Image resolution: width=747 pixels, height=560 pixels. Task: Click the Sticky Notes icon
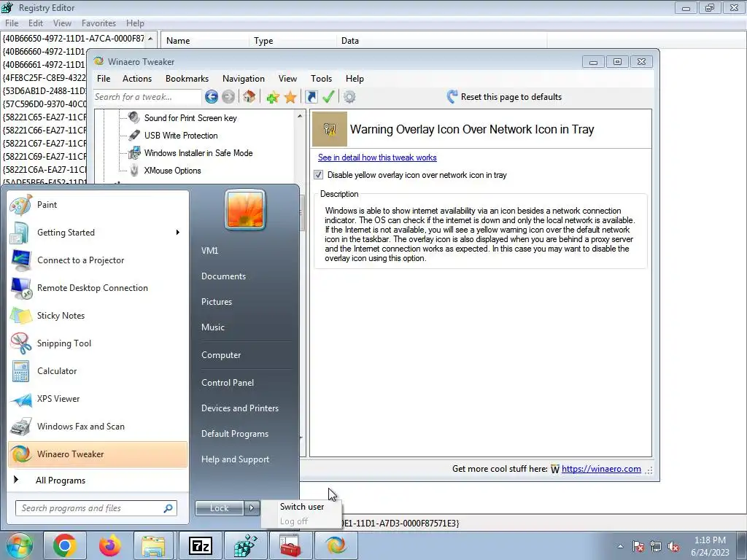21,316
